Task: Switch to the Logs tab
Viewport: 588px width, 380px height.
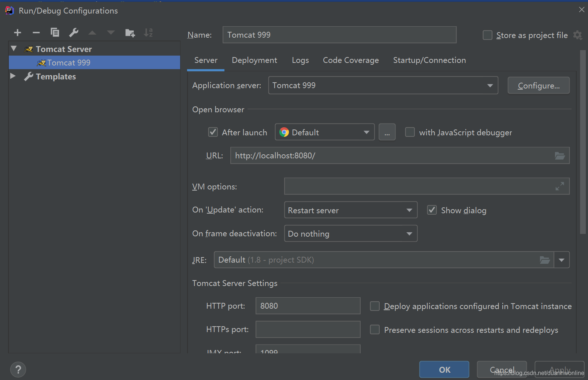Action: (x=300, y=60)
